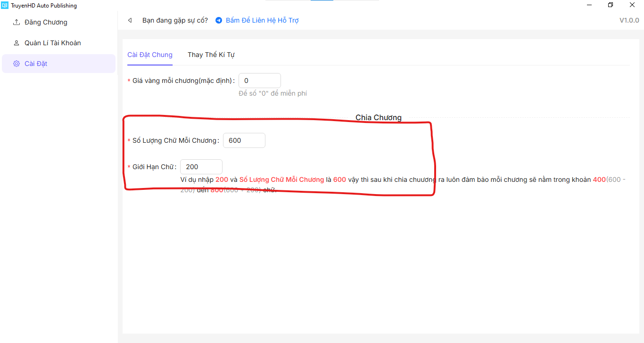Click the upload icon beside Đăng Chương
Screen dimensions: 644x343
tap(17, 22)
